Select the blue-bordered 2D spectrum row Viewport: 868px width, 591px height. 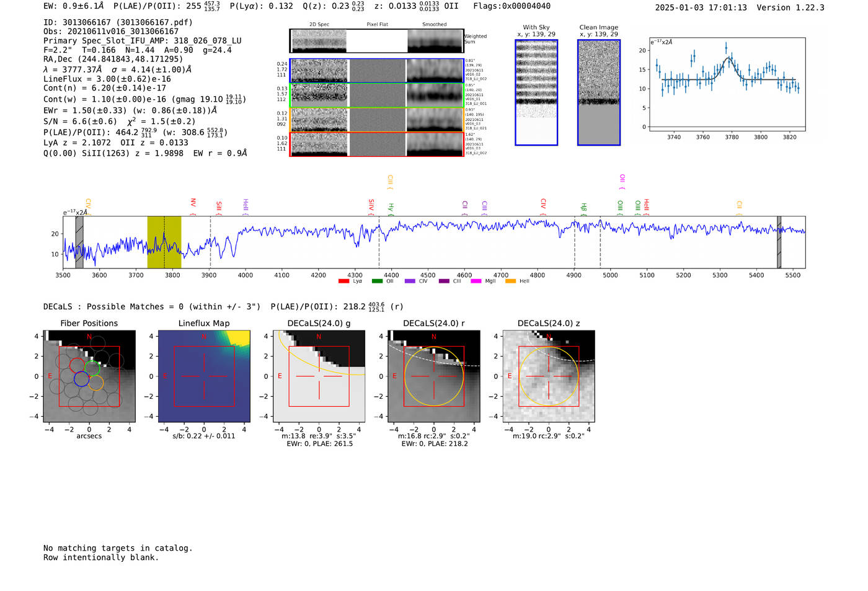[377, 71]
